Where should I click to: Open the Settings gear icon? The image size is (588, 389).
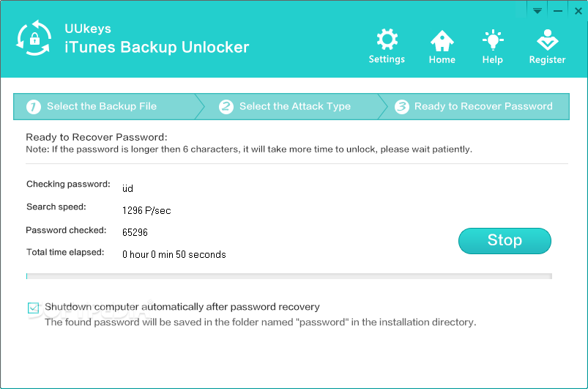[387, 40]
